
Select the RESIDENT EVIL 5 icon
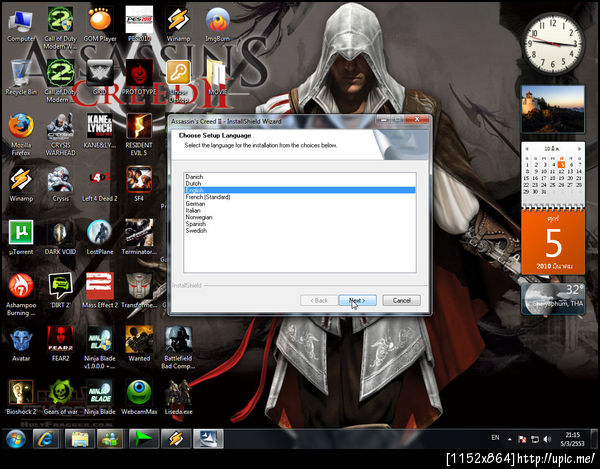click(x=139, y=134)
